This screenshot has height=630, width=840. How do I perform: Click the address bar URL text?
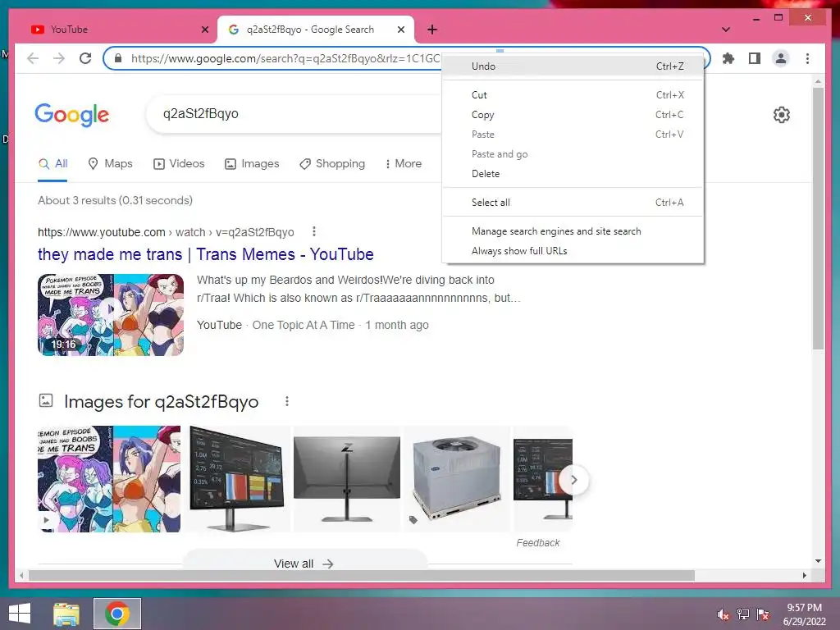(285, 58)
